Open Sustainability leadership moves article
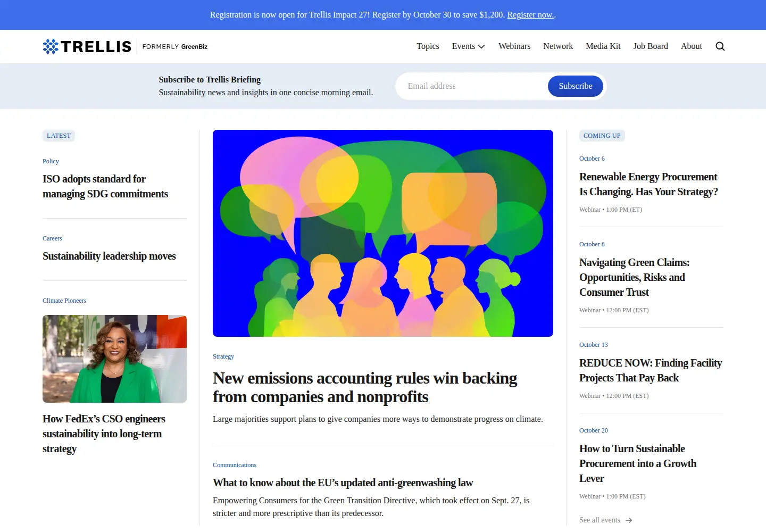Viewport: 766px width, 532px height. click(109, 256)
